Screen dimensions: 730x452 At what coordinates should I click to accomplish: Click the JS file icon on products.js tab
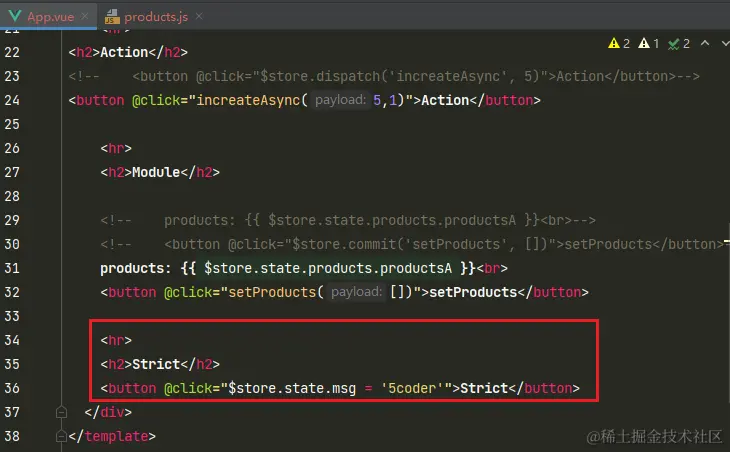[112, 17]
